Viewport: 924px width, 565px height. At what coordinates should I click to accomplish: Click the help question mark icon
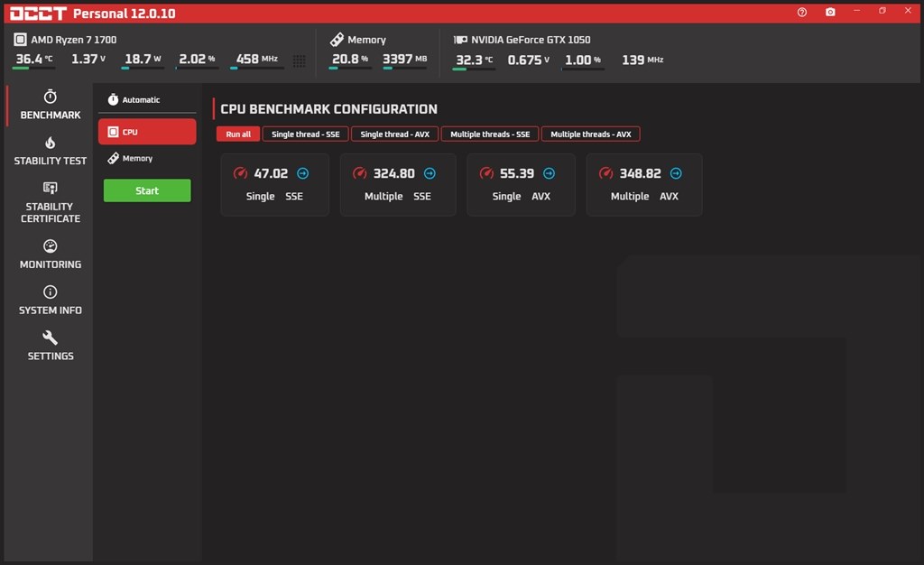coord(802,12)
